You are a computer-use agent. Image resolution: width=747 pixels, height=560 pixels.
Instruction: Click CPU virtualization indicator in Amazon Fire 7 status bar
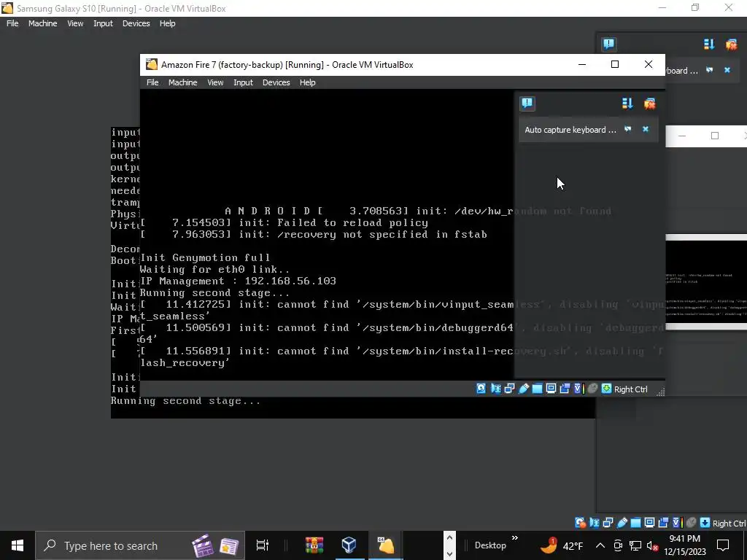[x=578, y=389]
